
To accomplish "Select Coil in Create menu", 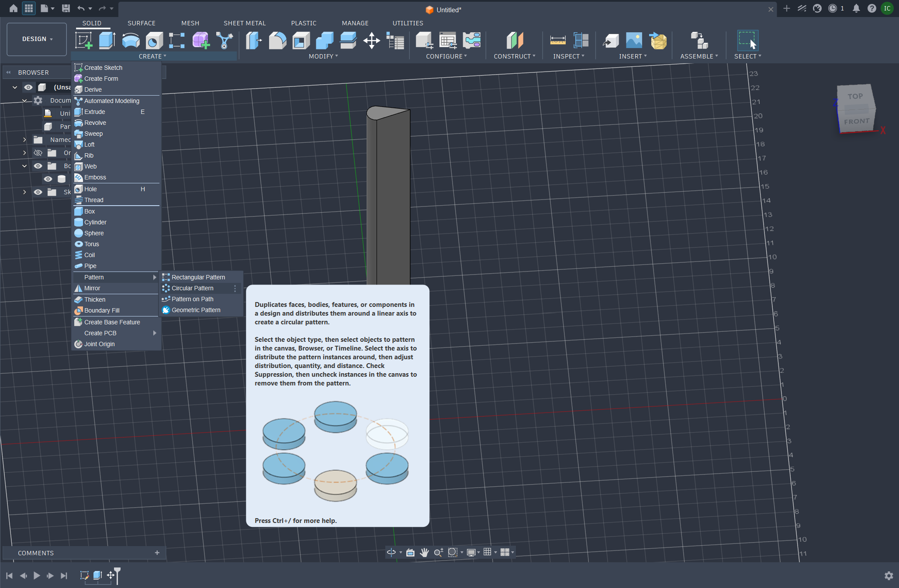I will 116,255.
